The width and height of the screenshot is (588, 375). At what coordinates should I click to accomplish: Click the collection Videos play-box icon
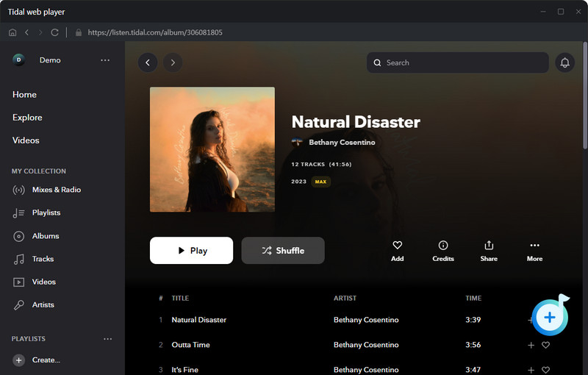[19, 282]
